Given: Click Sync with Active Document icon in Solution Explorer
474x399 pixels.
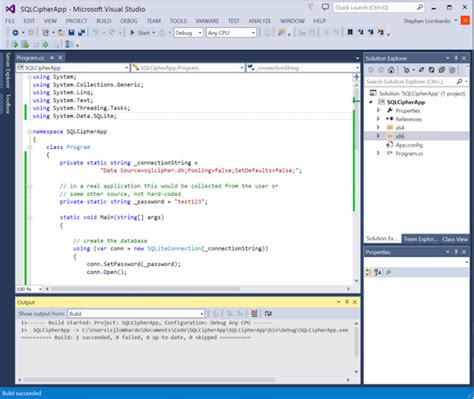Looking at the screenshot, I should (x=421, y=70).
